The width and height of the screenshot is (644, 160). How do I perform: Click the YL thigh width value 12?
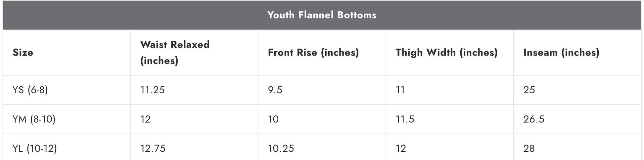[x=401, y=148]
